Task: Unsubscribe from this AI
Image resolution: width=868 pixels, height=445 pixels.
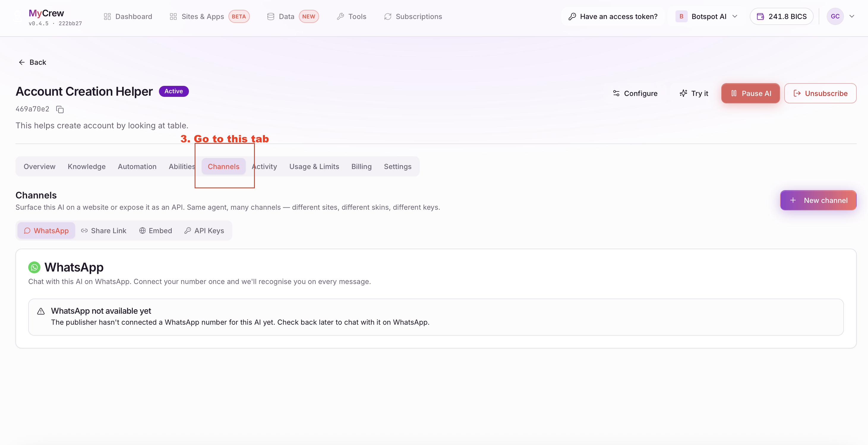Action: (820, 93)
